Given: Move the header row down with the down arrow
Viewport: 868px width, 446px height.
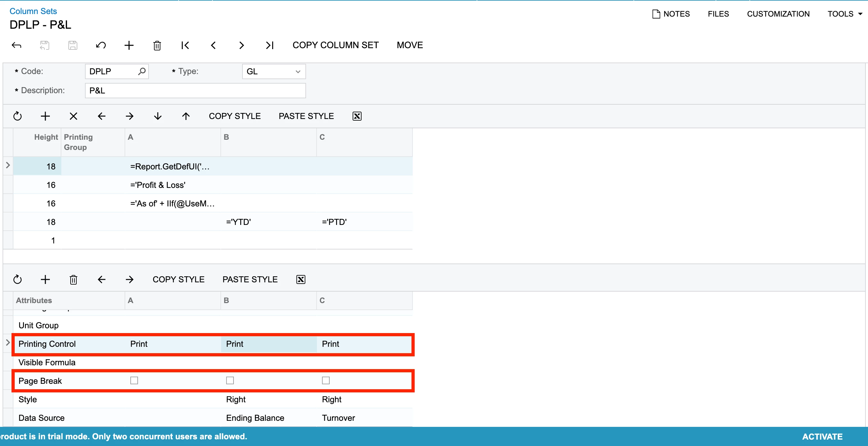Looking at the screenshot, I should pyautogui.click(x=158, y=116).
